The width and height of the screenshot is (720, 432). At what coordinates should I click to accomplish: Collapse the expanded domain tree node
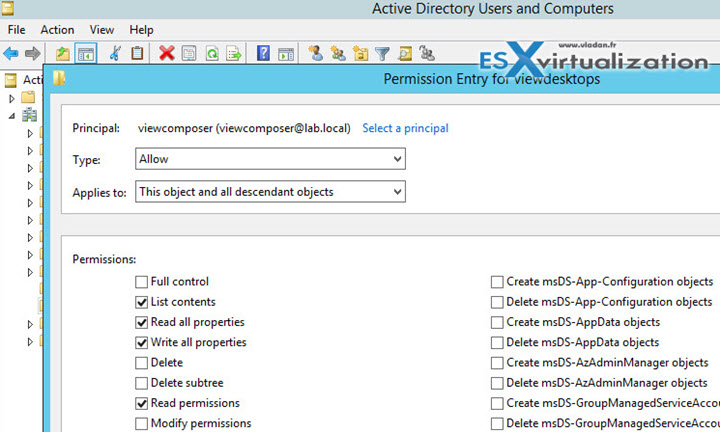[x=11, y=116]
